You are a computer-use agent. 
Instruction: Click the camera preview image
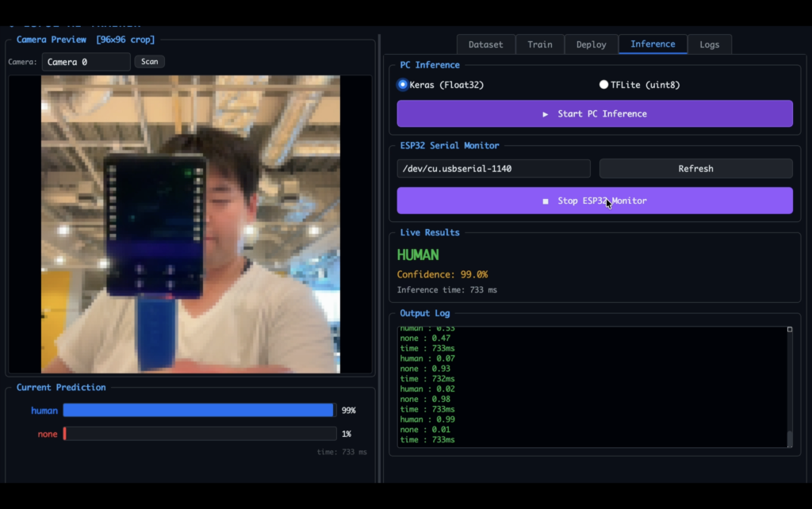click(190, 224)
